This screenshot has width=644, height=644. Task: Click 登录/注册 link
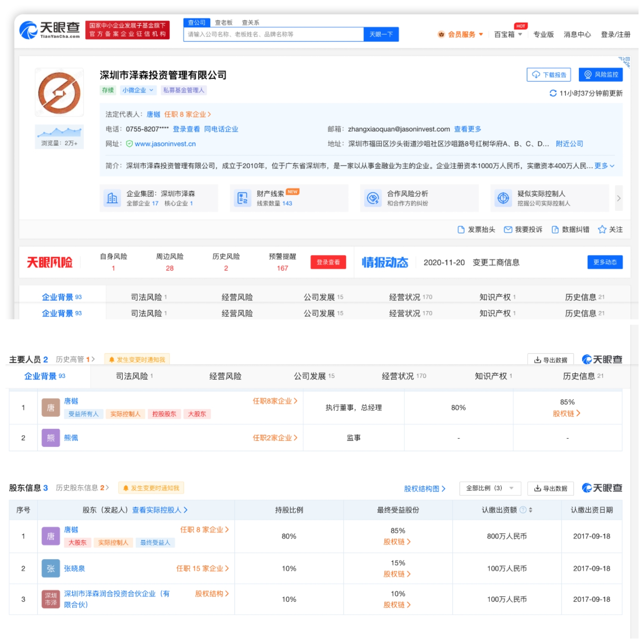click(615, 34)
